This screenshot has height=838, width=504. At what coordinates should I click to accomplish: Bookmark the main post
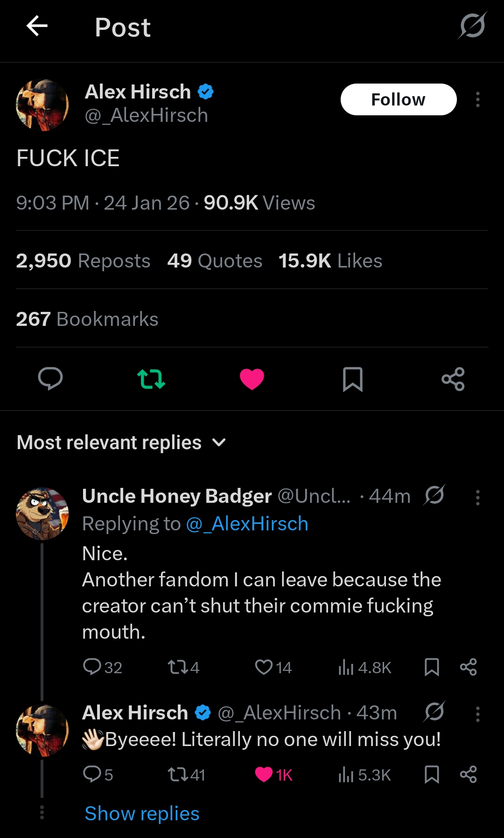point(353,379)
